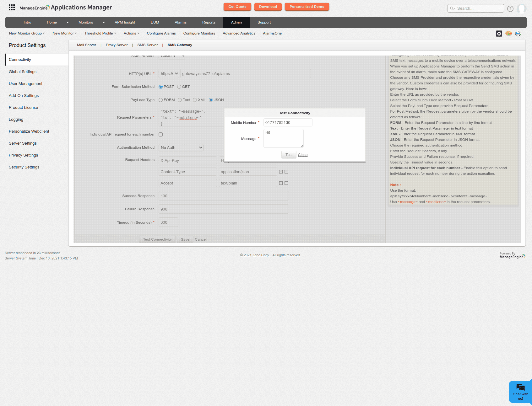The height and width of the screenshot is (406, 532).
Task: Switch to the Mail Server tab
Action: (x=86, y=45)
